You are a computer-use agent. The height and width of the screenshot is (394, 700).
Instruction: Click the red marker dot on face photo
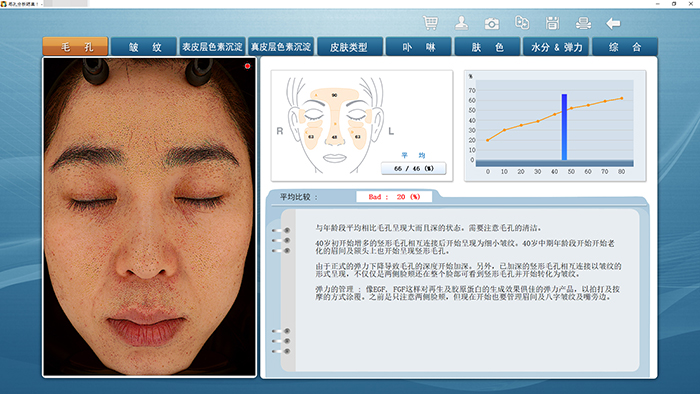247,66
